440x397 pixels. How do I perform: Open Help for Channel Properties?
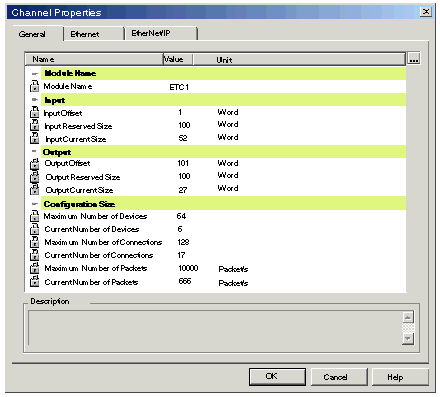coord(400,377)
